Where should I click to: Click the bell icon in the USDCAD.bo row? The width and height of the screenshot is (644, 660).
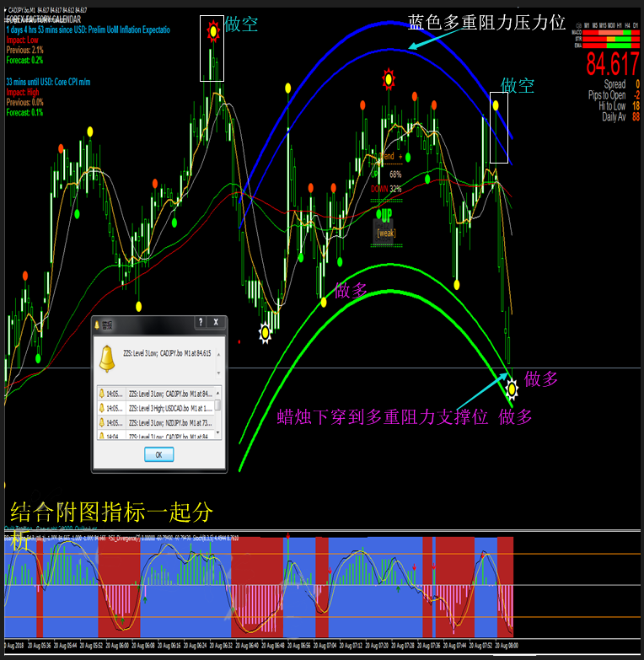pos(101,408)
